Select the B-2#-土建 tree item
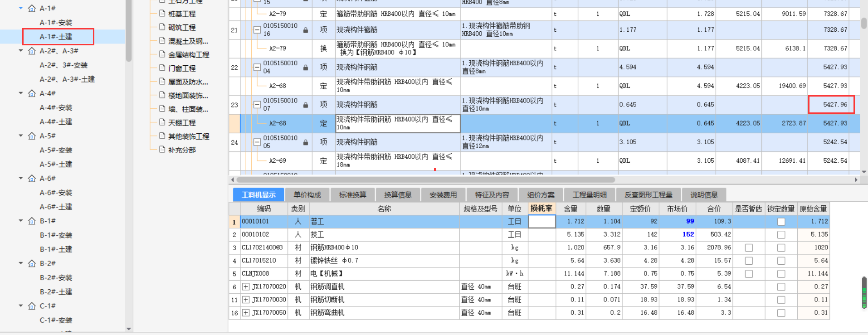Image resolution: width=868 pixels, height=335 pixels. pos(56,291)
